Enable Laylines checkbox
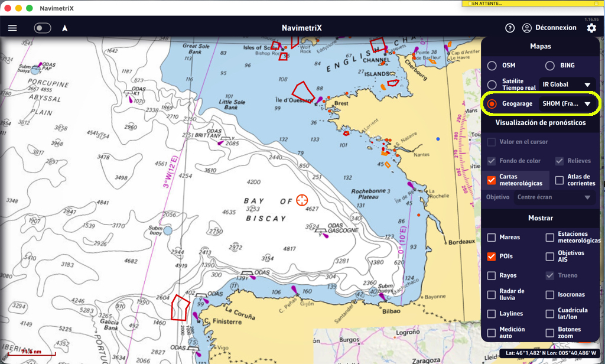This screenshot has width=605, height=364. click(x=491, y=314)
